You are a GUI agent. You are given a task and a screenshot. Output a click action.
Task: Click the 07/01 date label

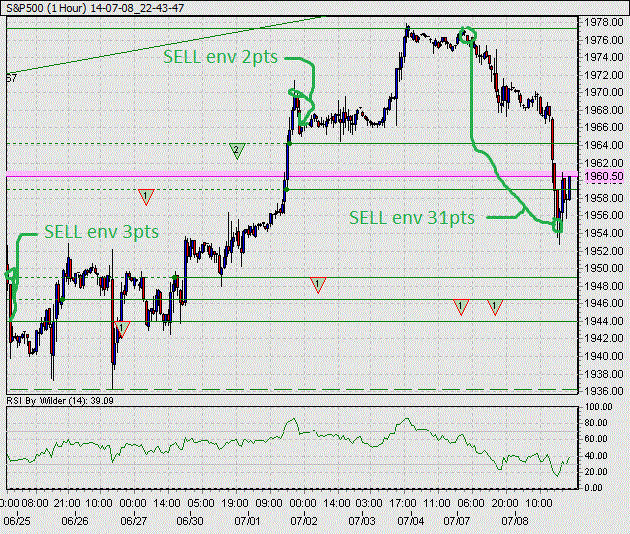(x=247, y=521)
